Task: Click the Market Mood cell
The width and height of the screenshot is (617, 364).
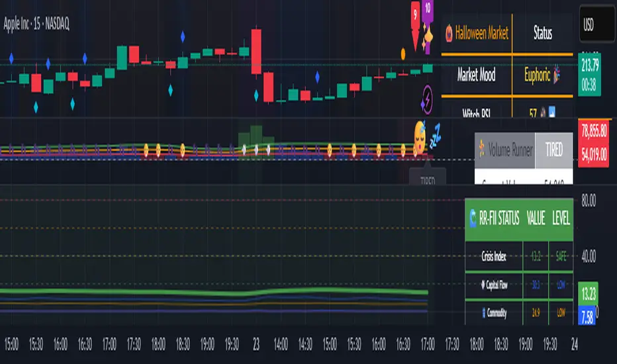Action: pos(476,75)
